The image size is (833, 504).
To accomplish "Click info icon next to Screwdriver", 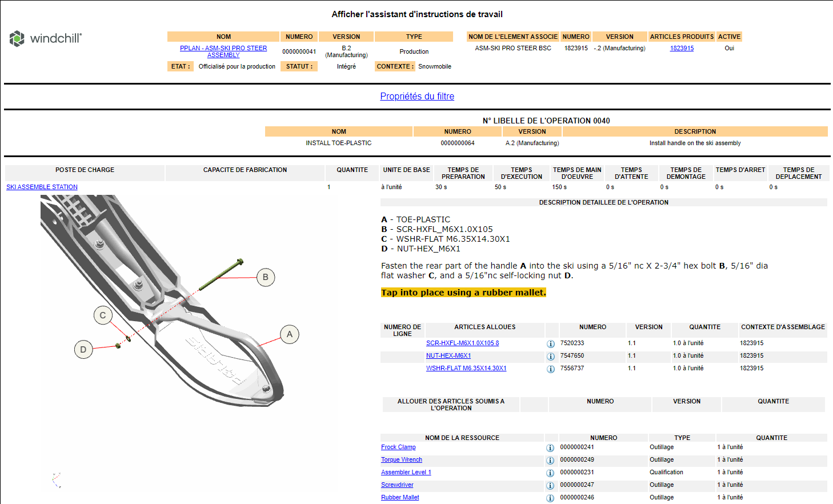I will pos(550,485).
